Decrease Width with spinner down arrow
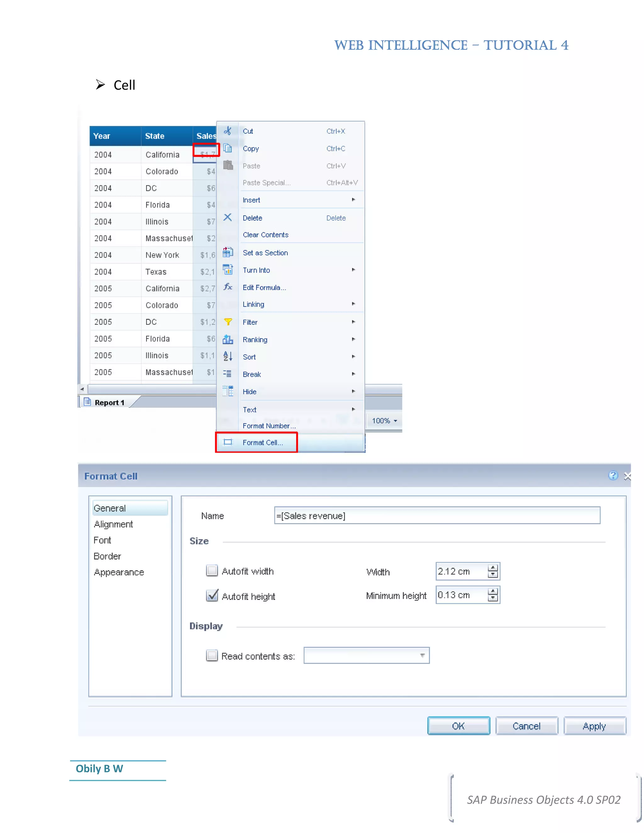The width and height of the screenshot is (644, 833). tap(493, 574)
